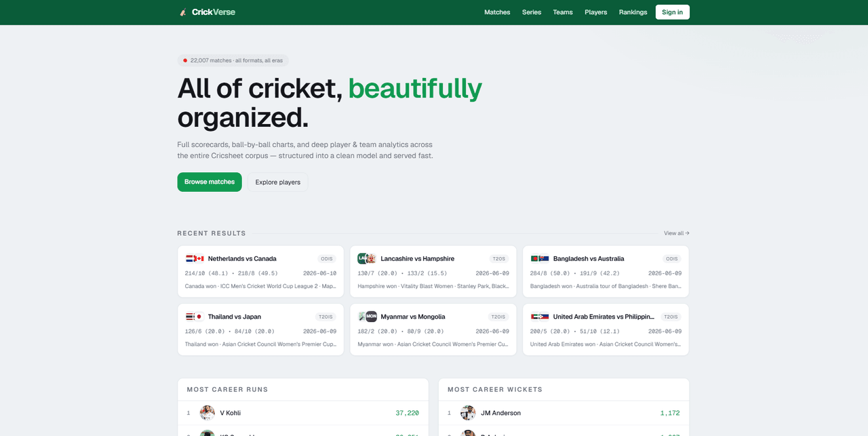Open United Arab Emirates vs Philippines match
This screenshot has height=436, width=868.
pyautogui.click(x=606, y=330)
